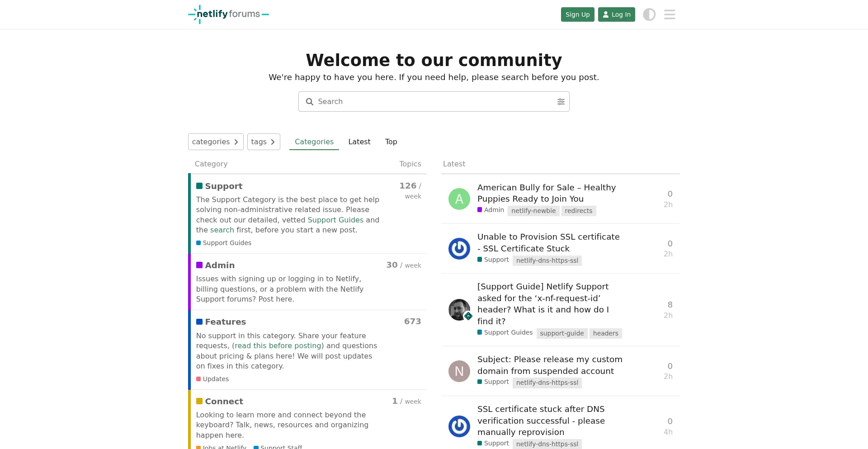Screen dimensions: 868x449
Task: Click the headers tag
Action: click(x=606, y=333)
